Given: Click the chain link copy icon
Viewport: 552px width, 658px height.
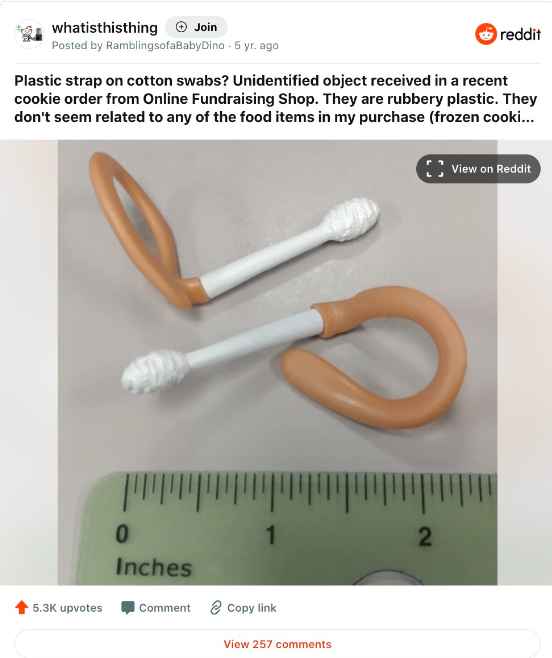Looking at the screenshot, I should pos(216,608).
